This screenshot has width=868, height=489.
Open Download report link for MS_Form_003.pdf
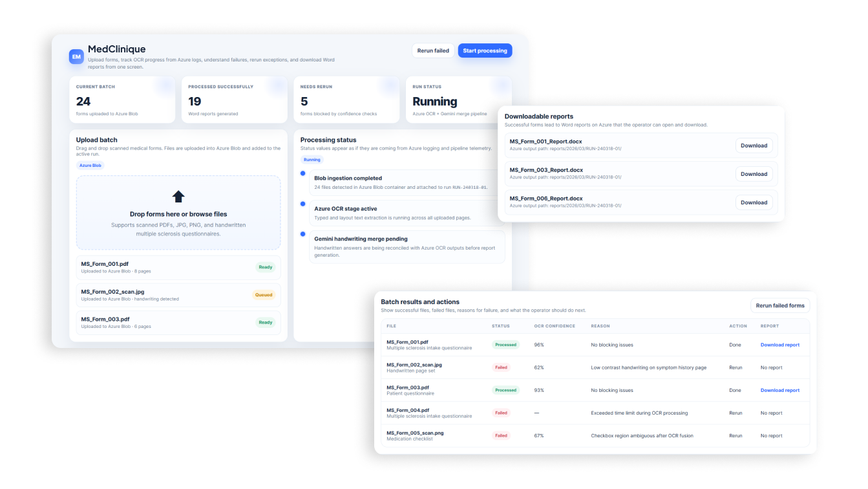tap(779, 390)
